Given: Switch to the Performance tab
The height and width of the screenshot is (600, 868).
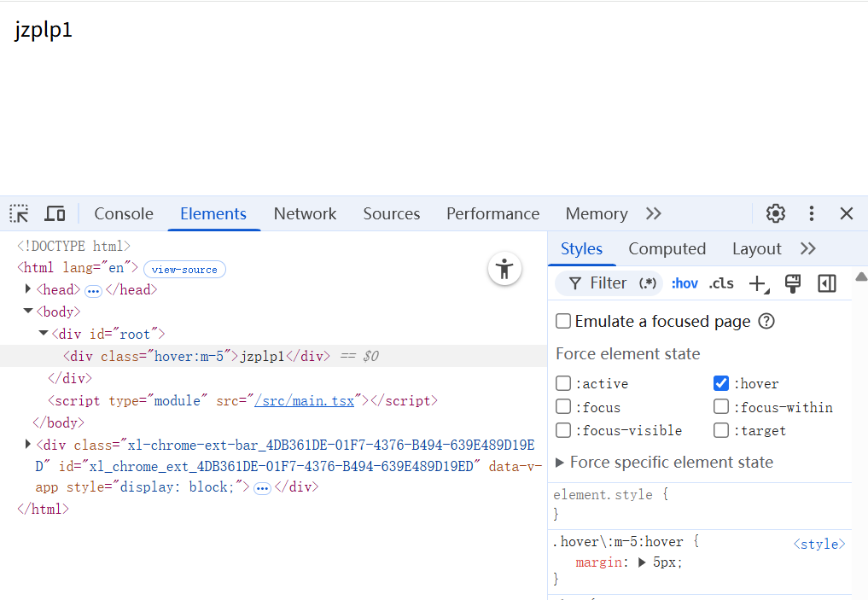Looking at the screenshot, I should coord(492,213).
